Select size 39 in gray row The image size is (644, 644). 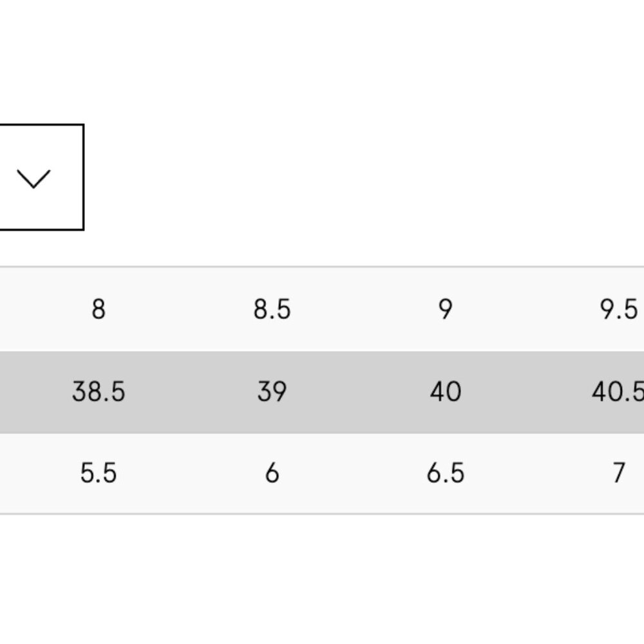coord(272,392)
